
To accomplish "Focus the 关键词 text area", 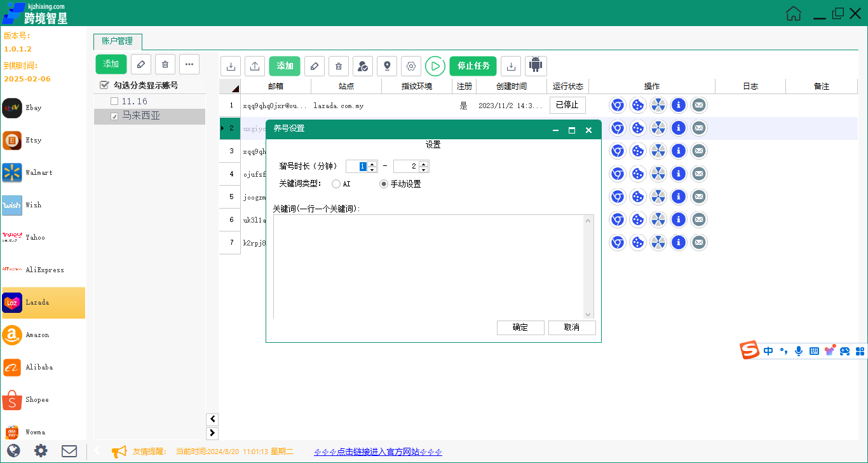I will [429, 266].
